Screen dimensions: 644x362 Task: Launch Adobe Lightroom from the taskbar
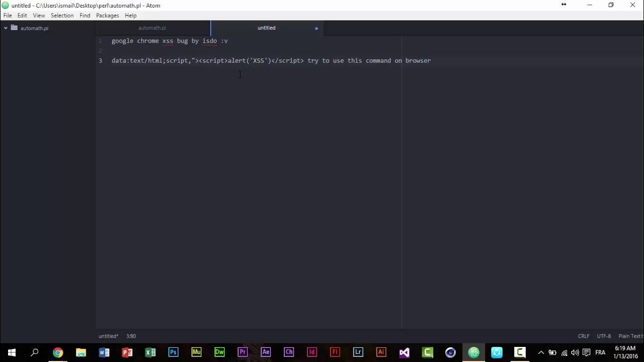[x=358, y=352]
